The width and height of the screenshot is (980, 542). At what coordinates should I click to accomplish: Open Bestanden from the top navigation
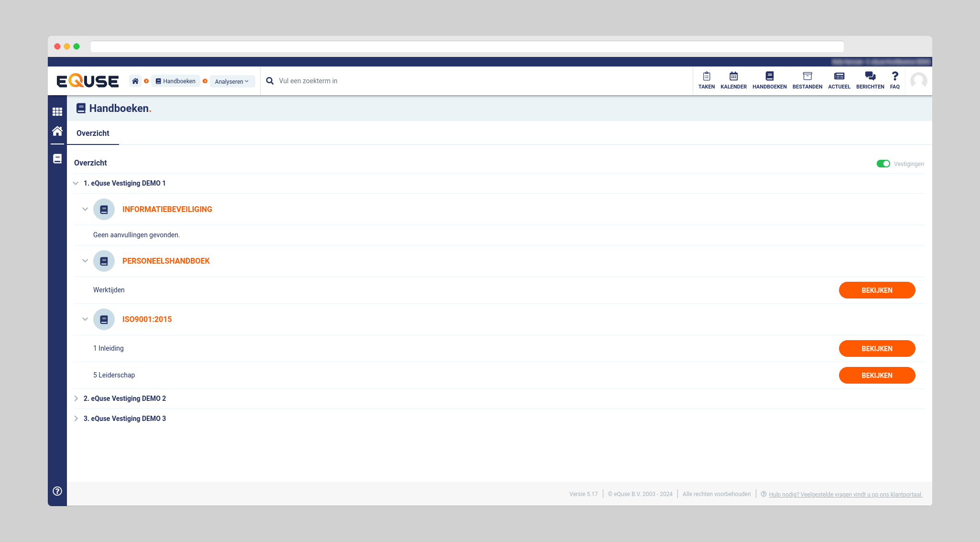click(x=807, y=80)
